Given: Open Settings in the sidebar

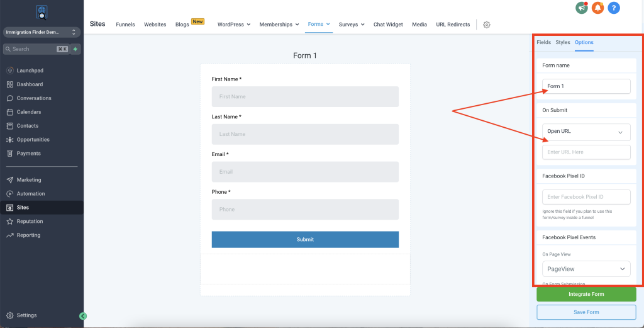Looking at the screenshot, I should [x=26, y=315].
